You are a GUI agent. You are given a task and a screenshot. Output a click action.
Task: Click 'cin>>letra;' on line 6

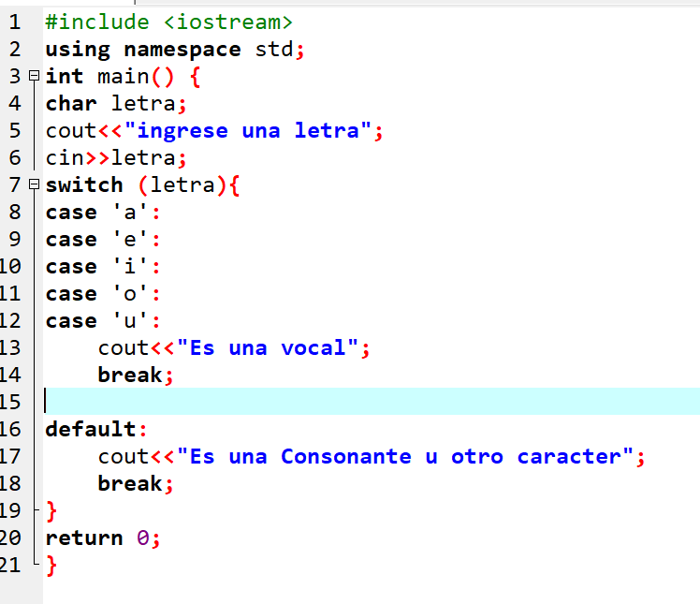pos(116,157)
